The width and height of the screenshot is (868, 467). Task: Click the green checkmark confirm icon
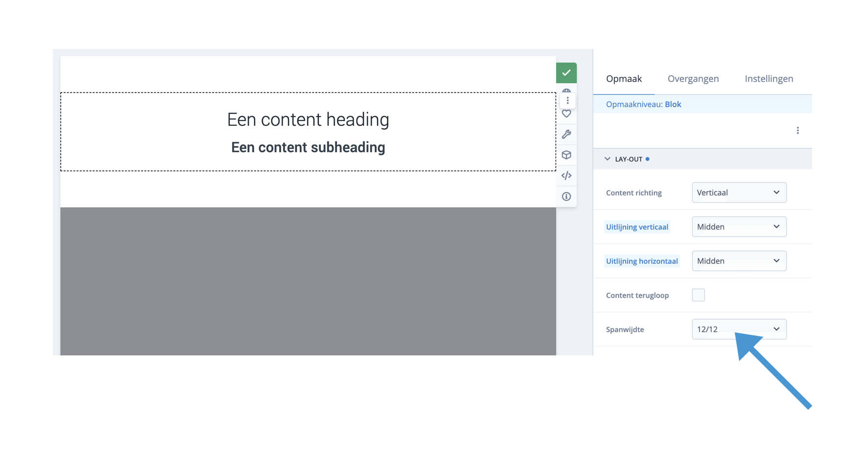566,73
